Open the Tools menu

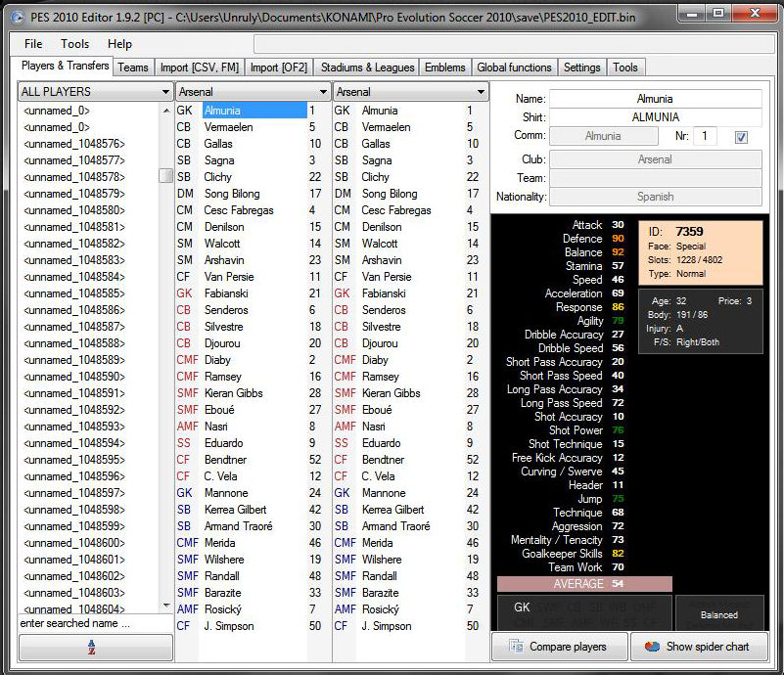74,44
